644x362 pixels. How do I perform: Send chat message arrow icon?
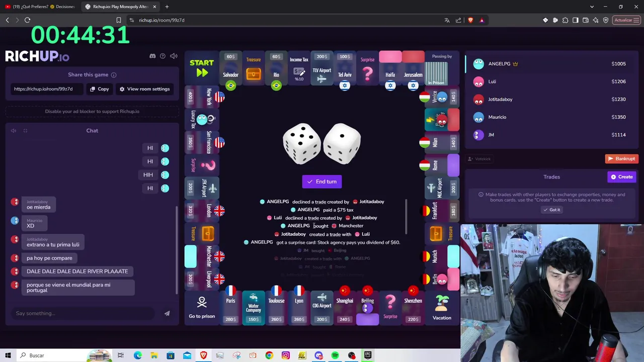tap(167, 313)
